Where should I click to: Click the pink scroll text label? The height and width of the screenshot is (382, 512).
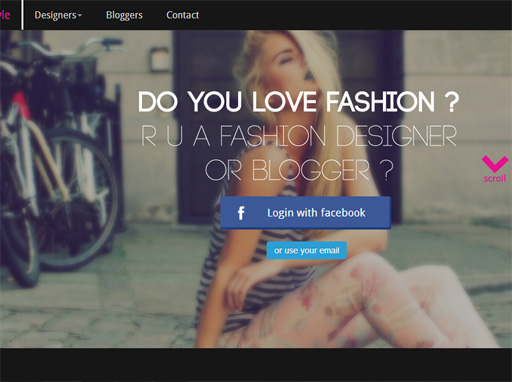click(495, 178)
